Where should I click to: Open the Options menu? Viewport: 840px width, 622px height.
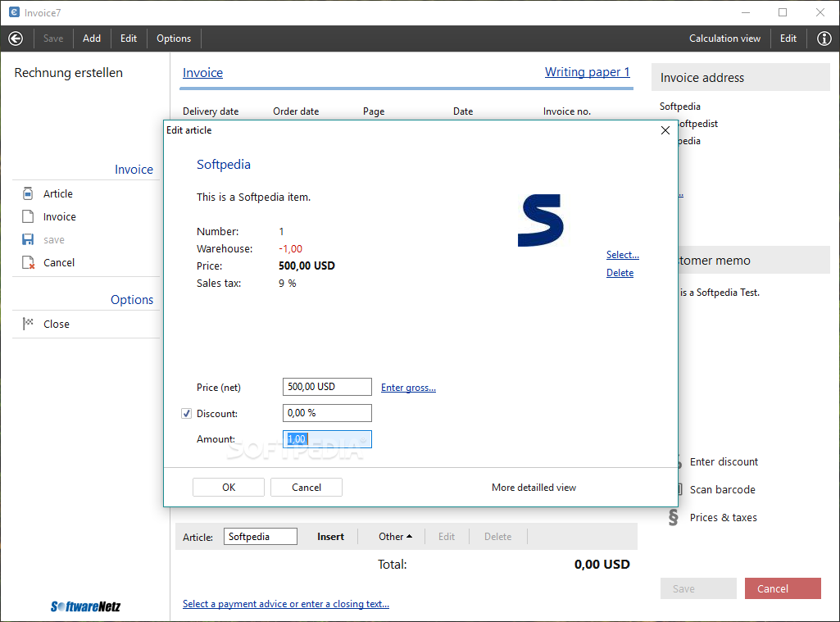(174, 39)
